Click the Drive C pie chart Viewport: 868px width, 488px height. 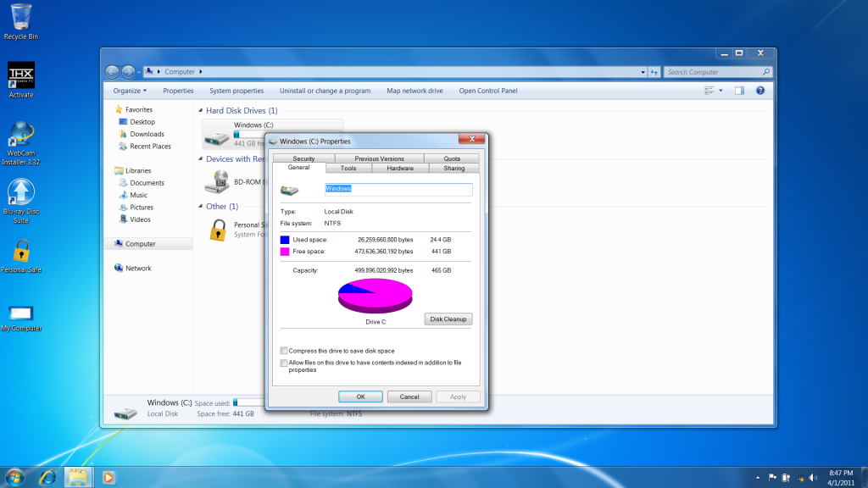(376, 296)
